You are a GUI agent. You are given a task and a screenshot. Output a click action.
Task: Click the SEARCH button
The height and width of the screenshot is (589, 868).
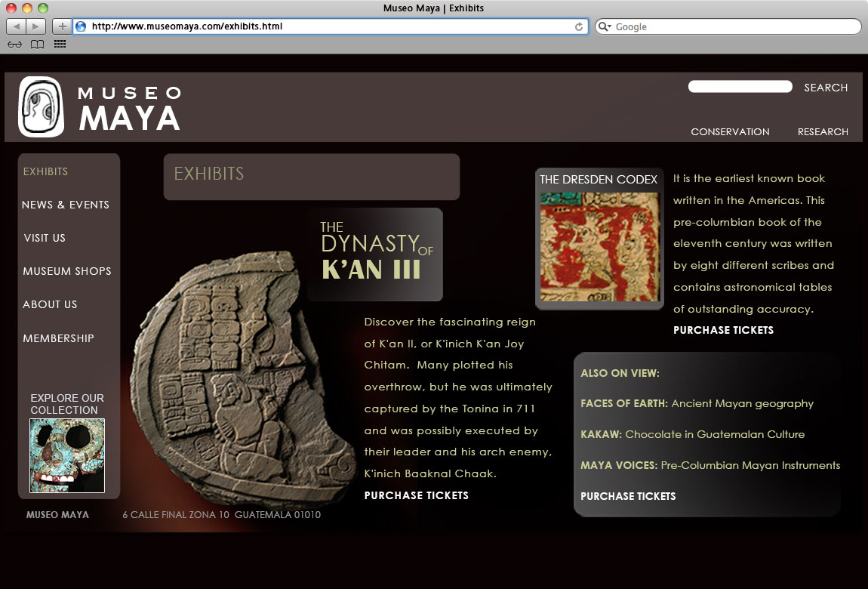coord(826,88)
